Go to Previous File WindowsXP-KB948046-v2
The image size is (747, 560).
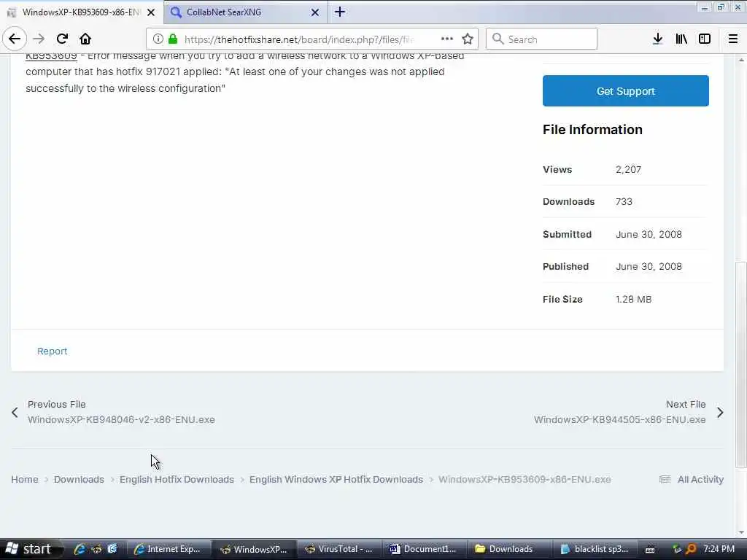click(x=121, y=412)
